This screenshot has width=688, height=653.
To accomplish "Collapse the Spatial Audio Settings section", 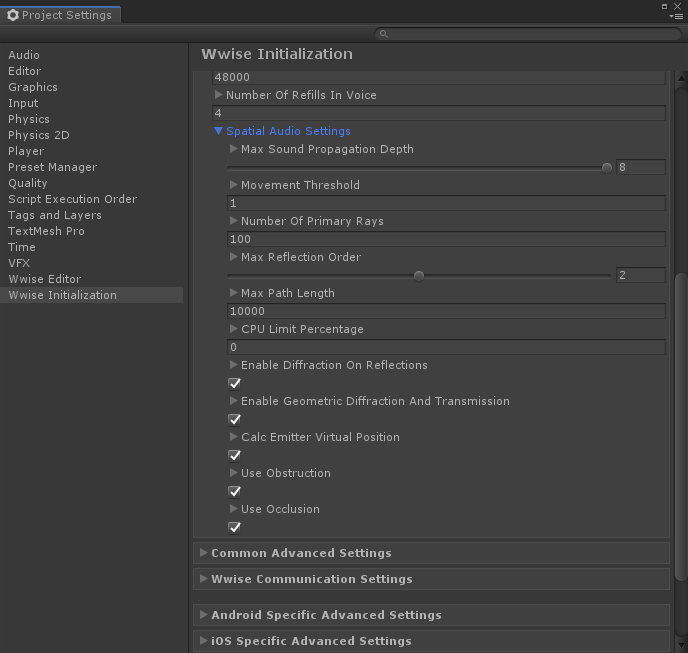I will tap(219, 131).
